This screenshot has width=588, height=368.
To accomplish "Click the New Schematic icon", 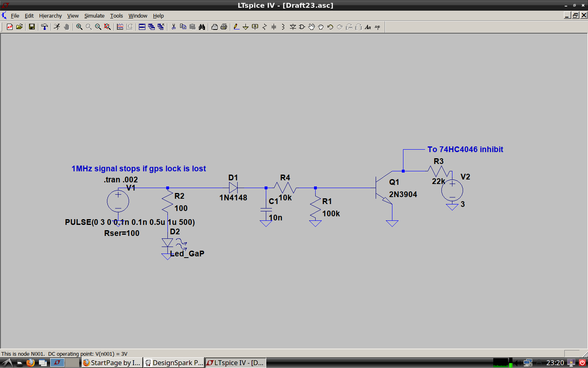I will pyautogui.click(x=10, y=27).
